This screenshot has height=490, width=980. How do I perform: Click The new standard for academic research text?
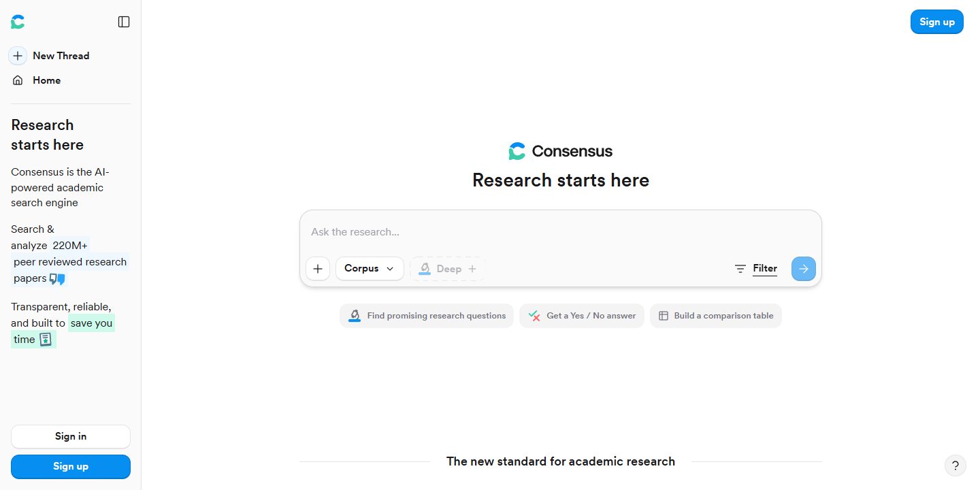561,461
